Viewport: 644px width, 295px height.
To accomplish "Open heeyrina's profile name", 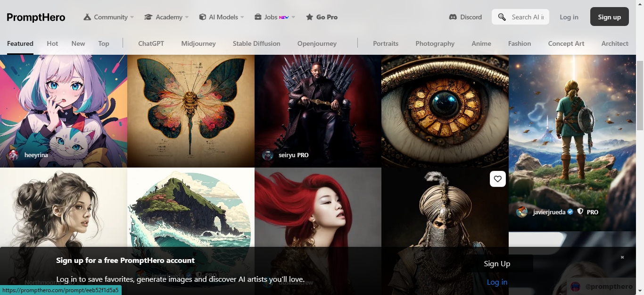I will 36,155.
